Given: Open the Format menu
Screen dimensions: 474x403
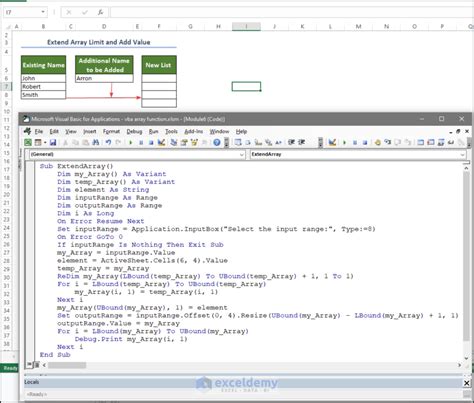Looking at the screenshot, I should (111, 131).
